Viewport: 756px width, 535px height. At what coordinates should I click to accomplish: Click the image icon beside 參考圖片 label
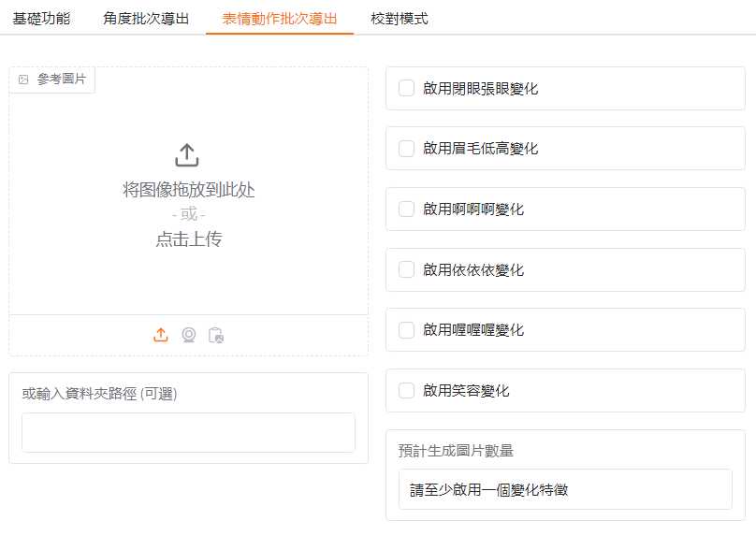23,80
